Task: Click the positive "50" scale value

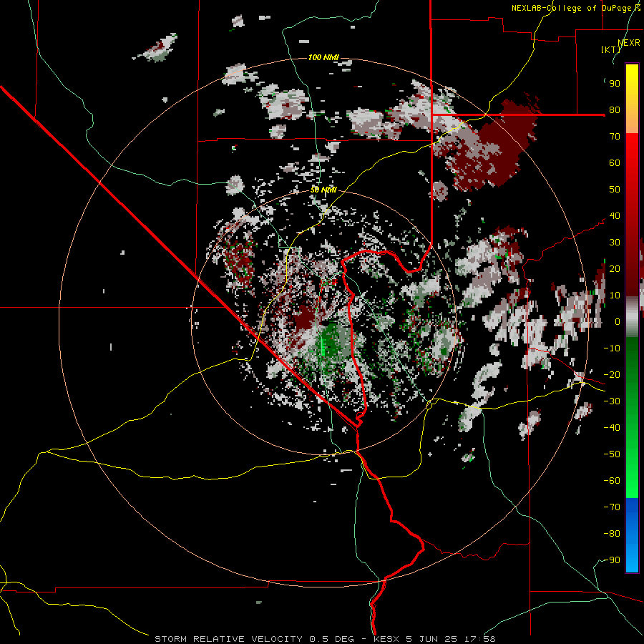Action: (x=615, y=190)
